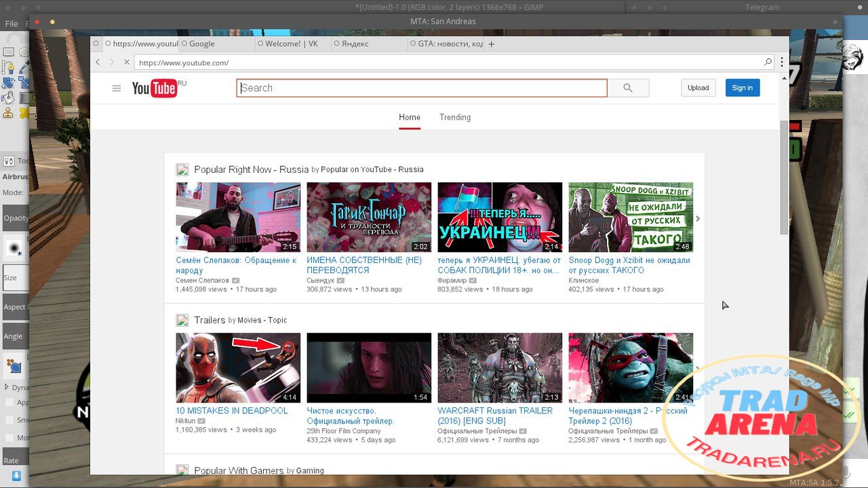The image size is (868, 488).
Task: Click Сыендук channel name
Action: (x=321, y=281)
